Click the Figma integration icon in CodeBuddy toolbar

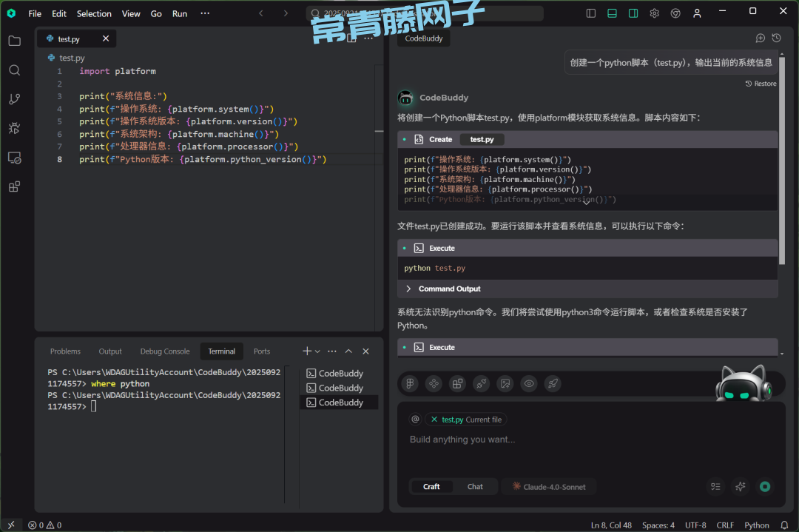click(x=410, y=383)
